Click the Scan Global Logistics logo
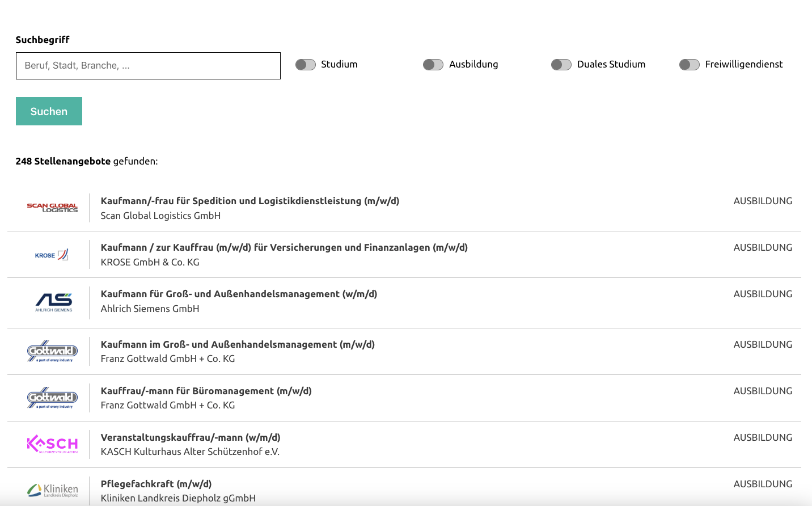This screenshot has height=506, width=812. tap(52, 208)
